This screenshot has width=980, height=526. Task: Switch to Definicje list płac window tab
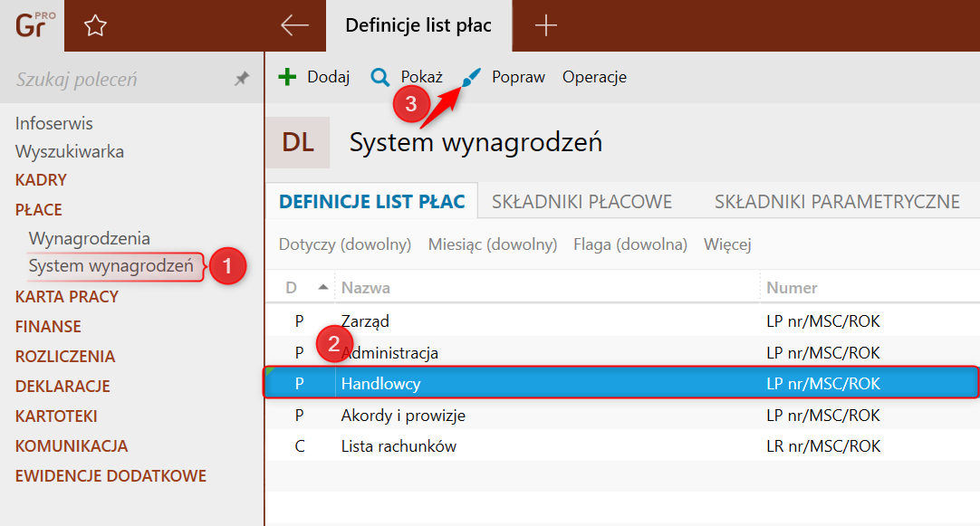click(x=418, y=25)
